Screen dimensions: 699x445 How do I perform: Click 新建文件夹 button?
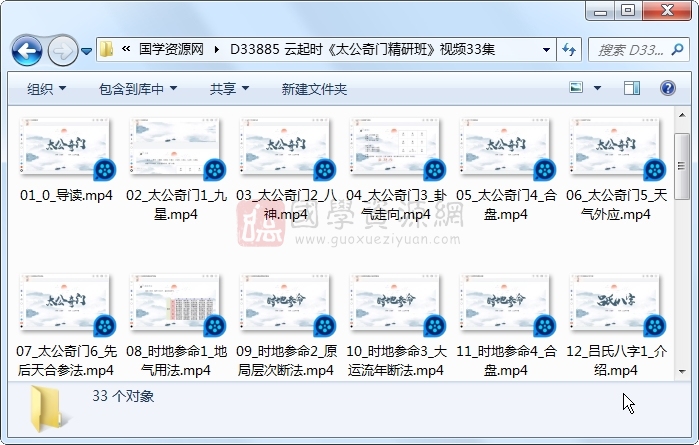point(314,89)
